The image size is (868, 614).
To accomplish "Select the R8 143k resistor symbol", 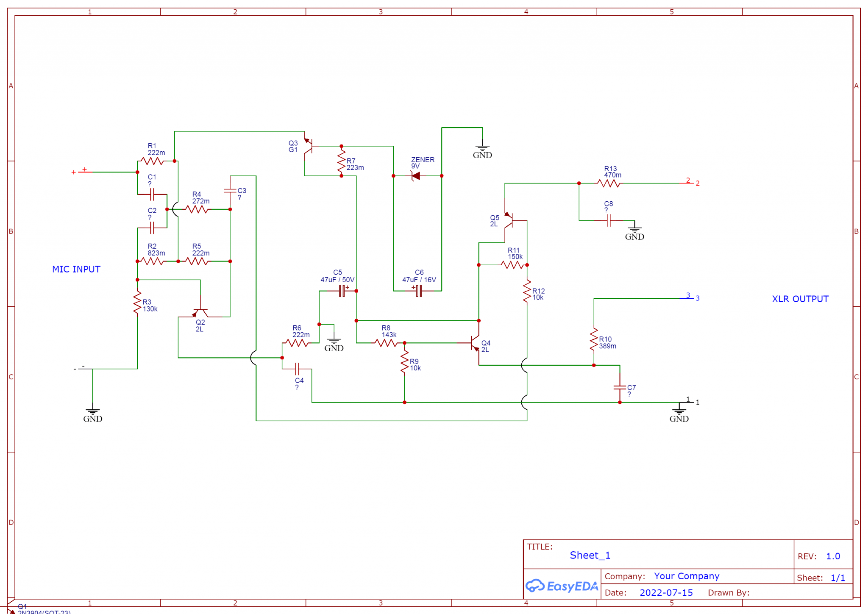I will coord(386,343).
